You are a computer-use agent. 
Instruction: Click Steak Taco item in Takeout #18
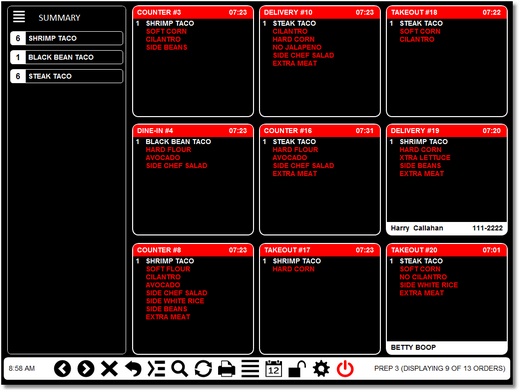tap(421, 23)
